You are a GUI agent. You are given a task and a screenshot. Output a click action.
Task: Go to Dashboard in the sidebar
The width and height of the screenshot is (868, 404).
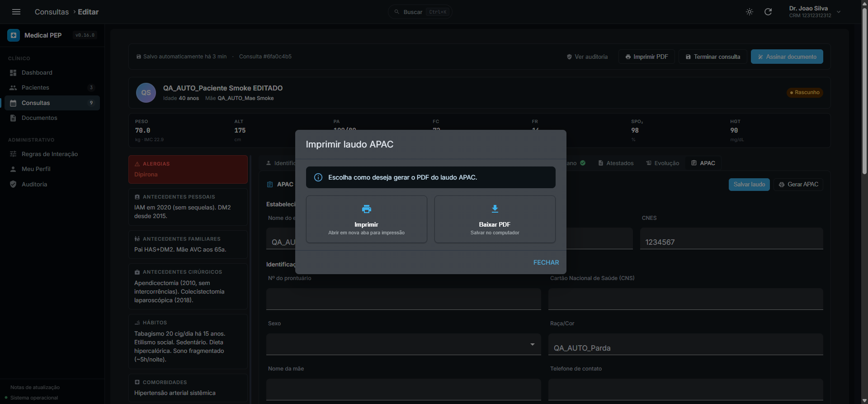[52, 72]
